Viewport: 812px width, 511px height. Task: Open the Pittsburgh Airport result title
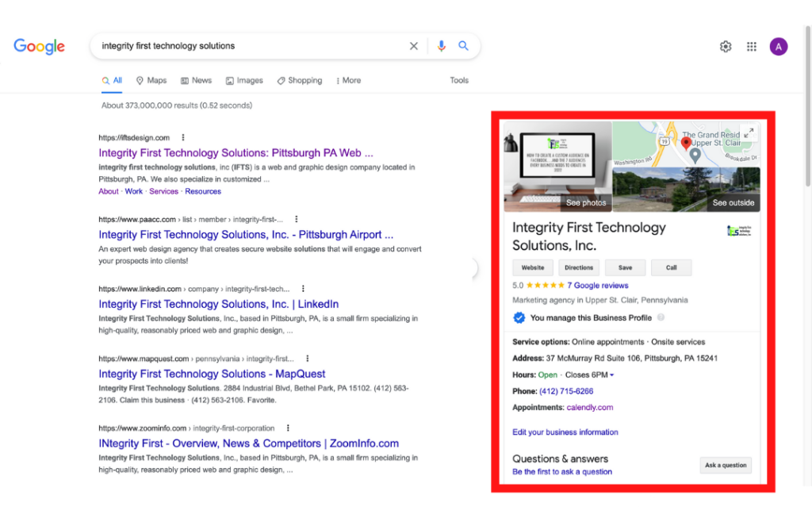(x=246, y=235)
